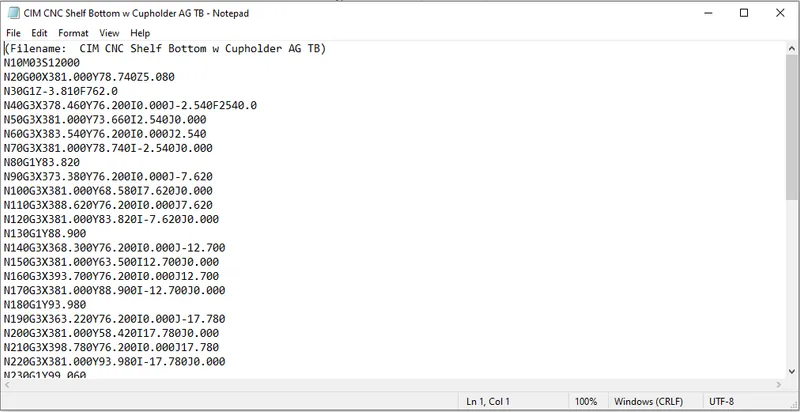Click line N100G3X381.000Y68.580
The width and height of the screenshot is (800, 412).
click(x=108, y=191)
